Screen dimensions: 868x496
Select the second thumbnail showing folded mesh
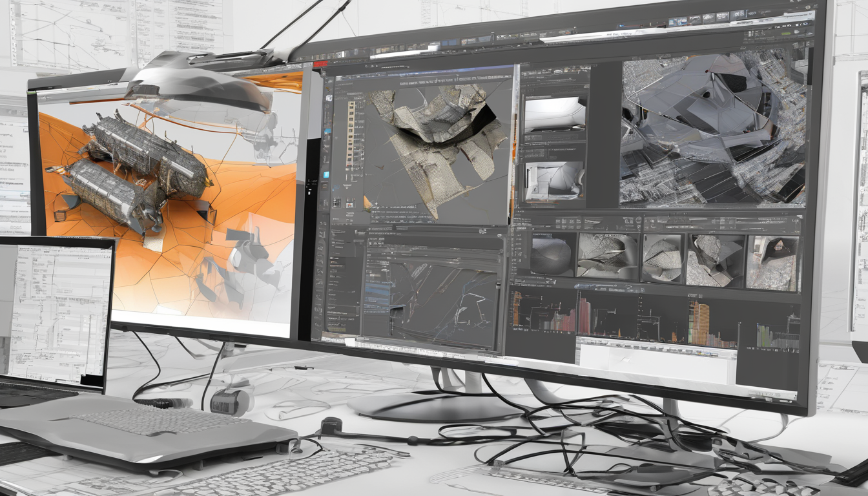point(607,256)
